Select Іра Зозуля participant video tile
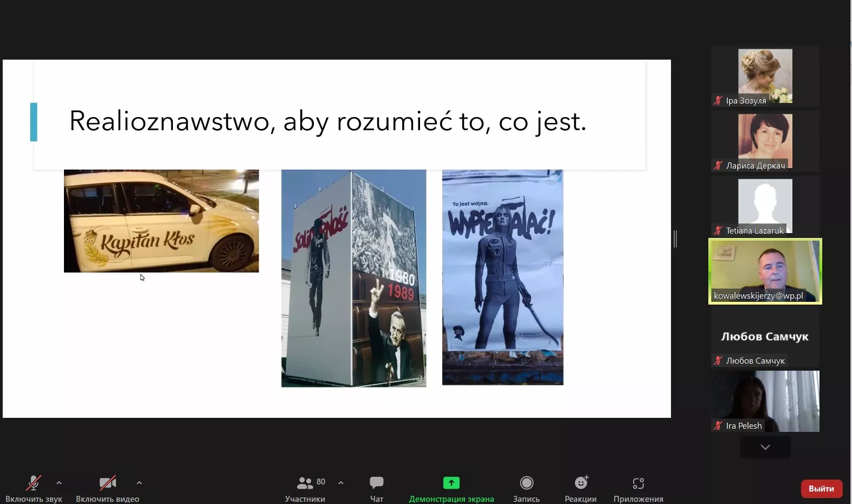Image resolution: width=852 pixels, height=504 pixels. tap(765, 76)
